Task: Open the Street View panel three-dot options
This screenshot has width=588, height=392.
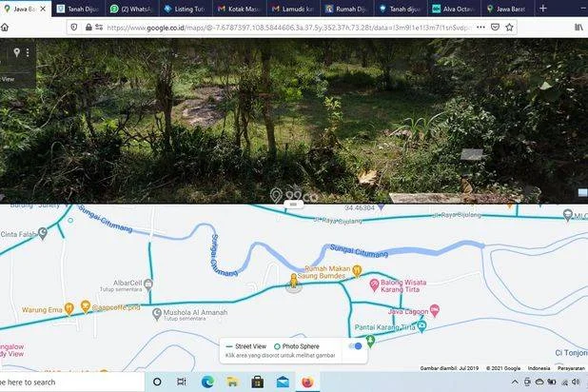Action: pos(28,52)
